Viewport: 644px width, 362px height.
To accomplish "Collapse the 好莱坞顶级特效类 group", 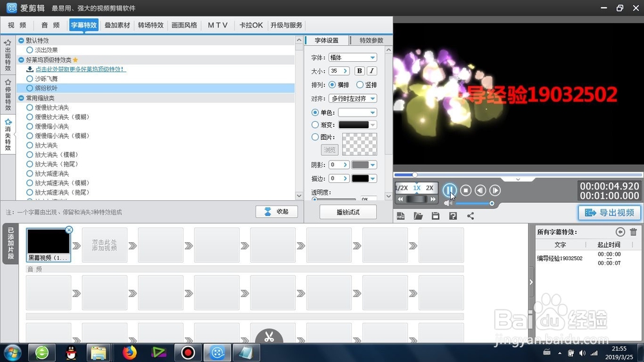I will point(21,59).
